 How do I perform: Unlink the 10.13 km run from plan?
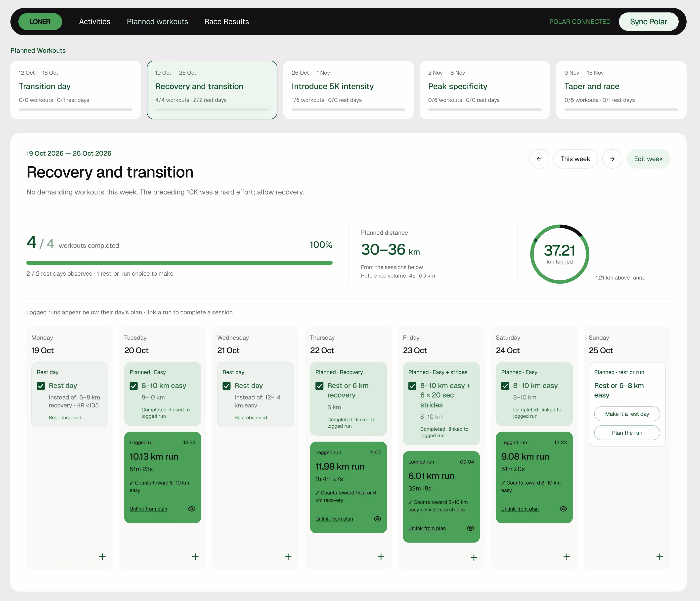[148, 509]
